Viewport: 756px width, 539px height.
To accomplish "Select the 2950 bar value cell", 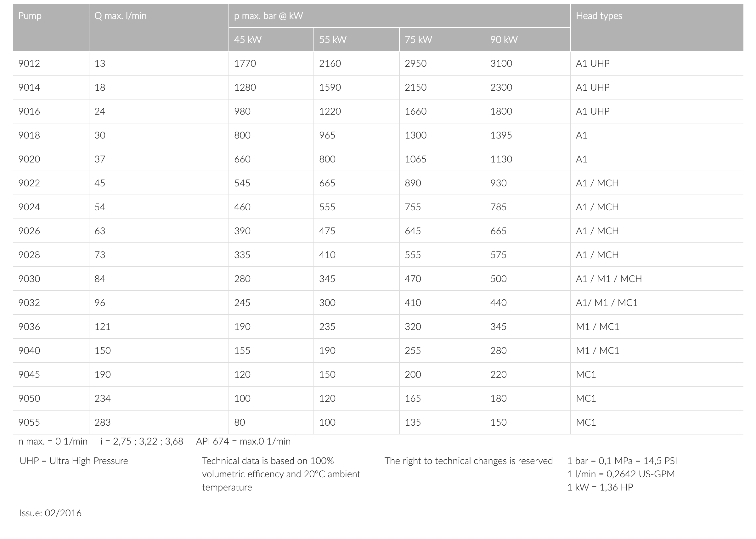I will click(416, 63).
